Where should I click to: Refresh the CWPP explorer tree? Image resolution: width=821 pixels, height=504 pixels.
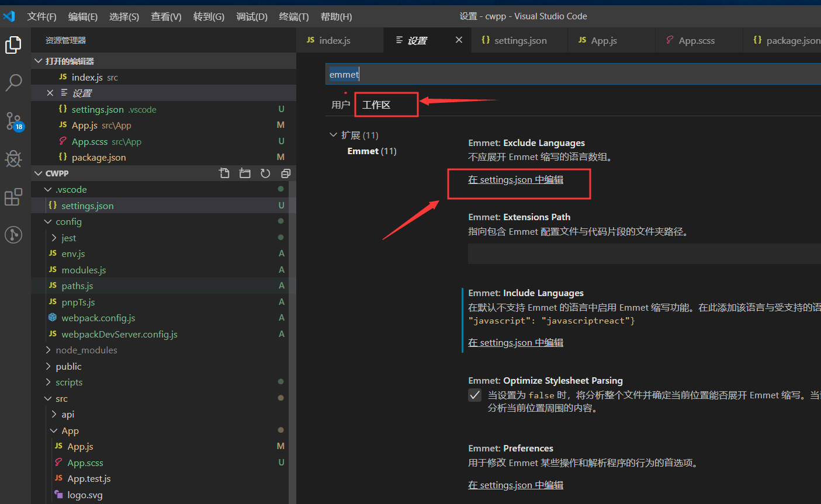point(265,173)
